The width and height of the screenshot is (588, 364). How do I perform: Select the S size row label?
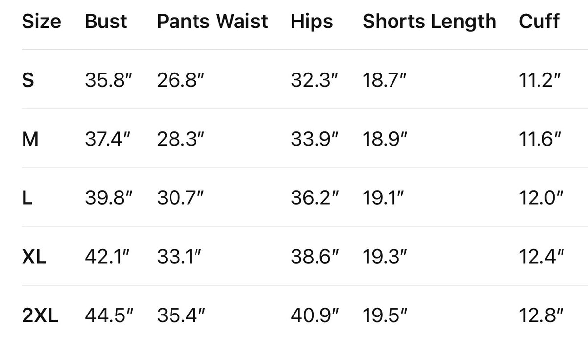tap(28, 80)
